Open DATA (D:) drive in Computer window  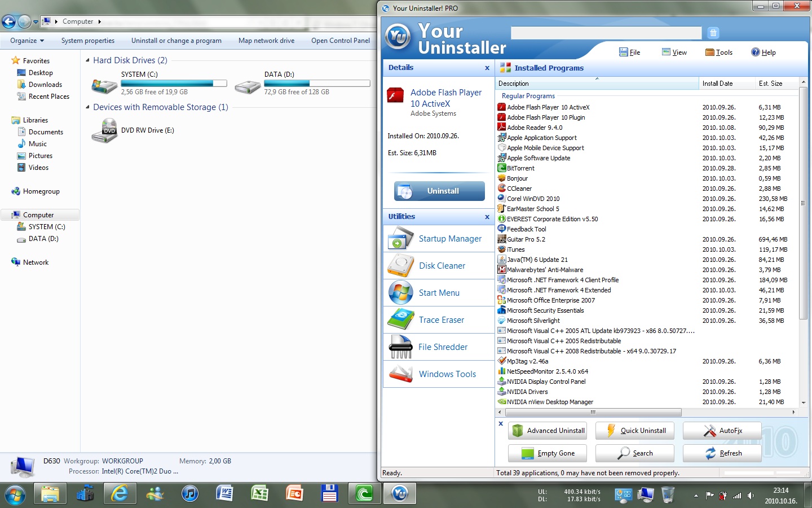302,83
